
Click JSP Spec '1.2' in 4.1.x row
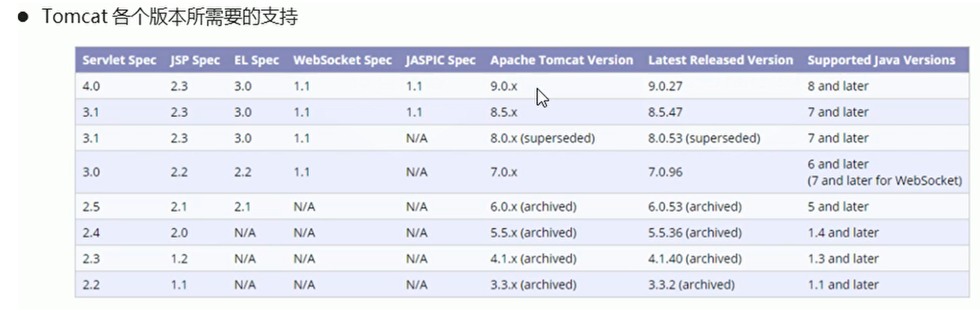[x=179, y=259]
